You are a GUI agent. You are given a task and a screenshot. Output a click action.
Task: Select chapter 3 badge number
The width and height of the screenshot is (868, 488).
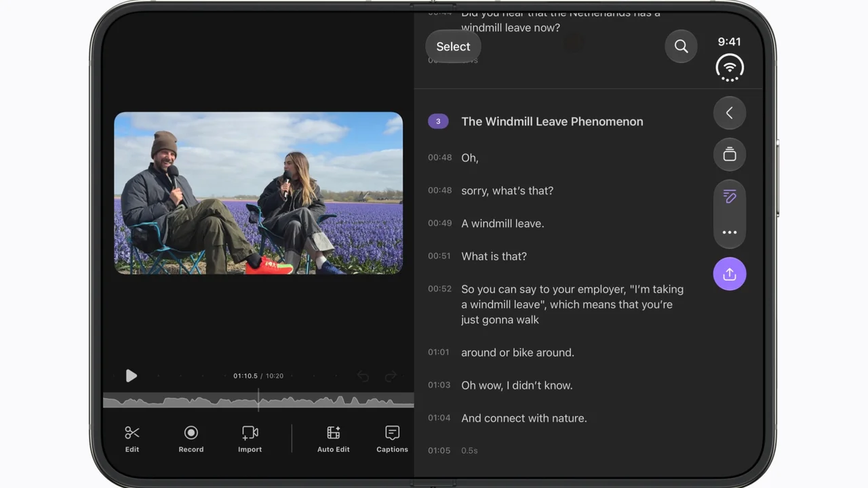(x=438, y=121)
